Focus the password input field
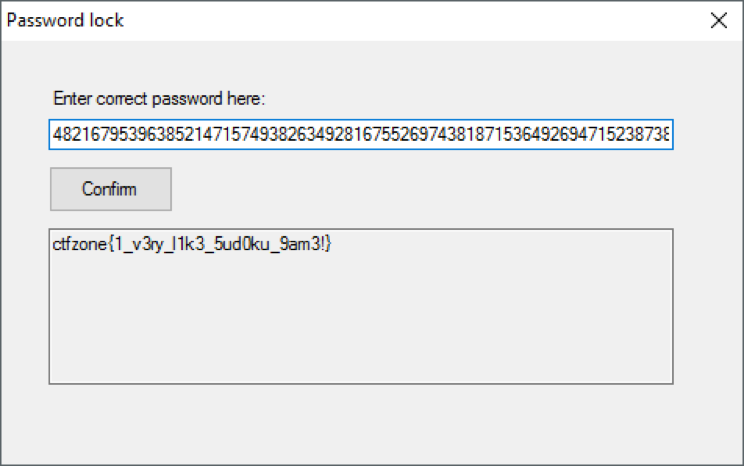Viewport: 744px width, 466px height. (361, 135)
